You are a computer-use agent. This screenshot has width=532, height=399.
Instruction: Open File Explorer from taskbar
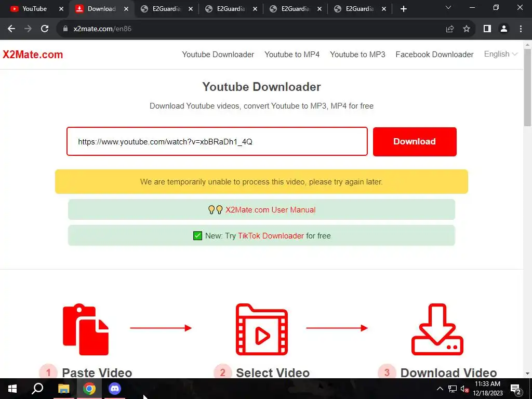63,389
